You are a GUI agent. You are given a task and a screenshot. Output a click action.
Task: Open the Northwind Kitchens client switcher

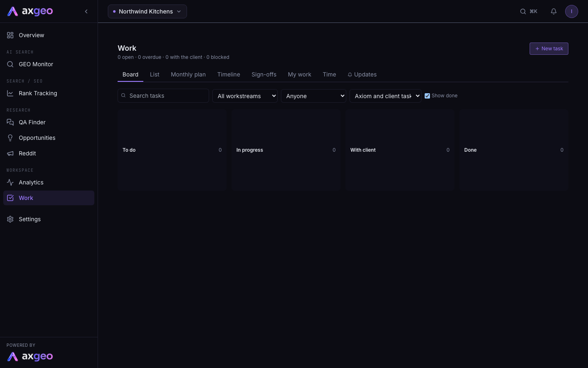[x=147, y=11]
